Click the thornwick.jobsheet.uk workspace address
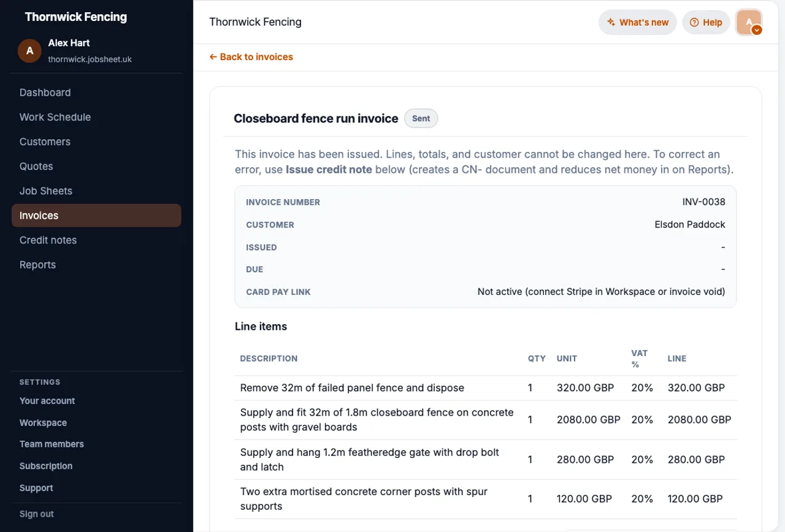Image resolution: width=785 pixels, height=532 pixels. (x=90, y=59)
